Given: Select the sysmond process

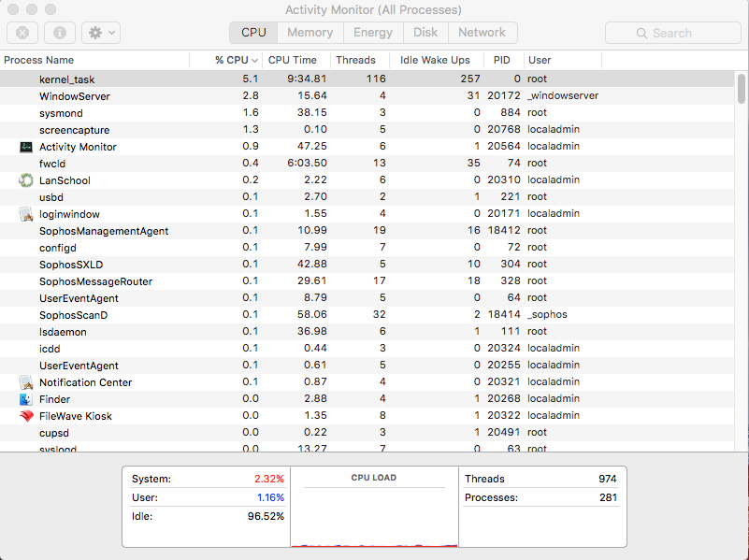Looking at the screenshot, I should (367, 113).
